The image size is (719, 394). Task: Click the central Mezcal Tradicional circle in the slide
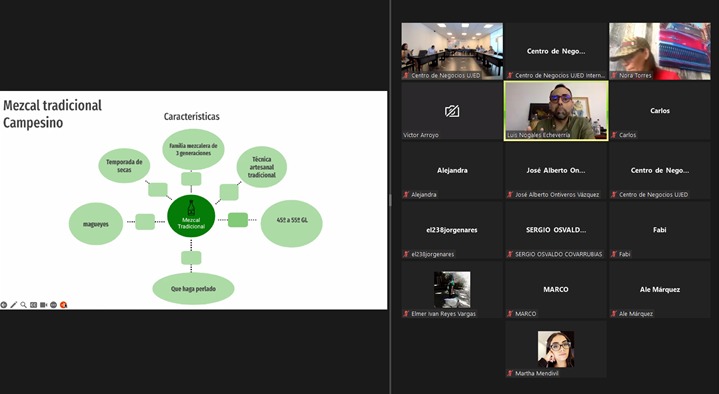tap(191, 216)
